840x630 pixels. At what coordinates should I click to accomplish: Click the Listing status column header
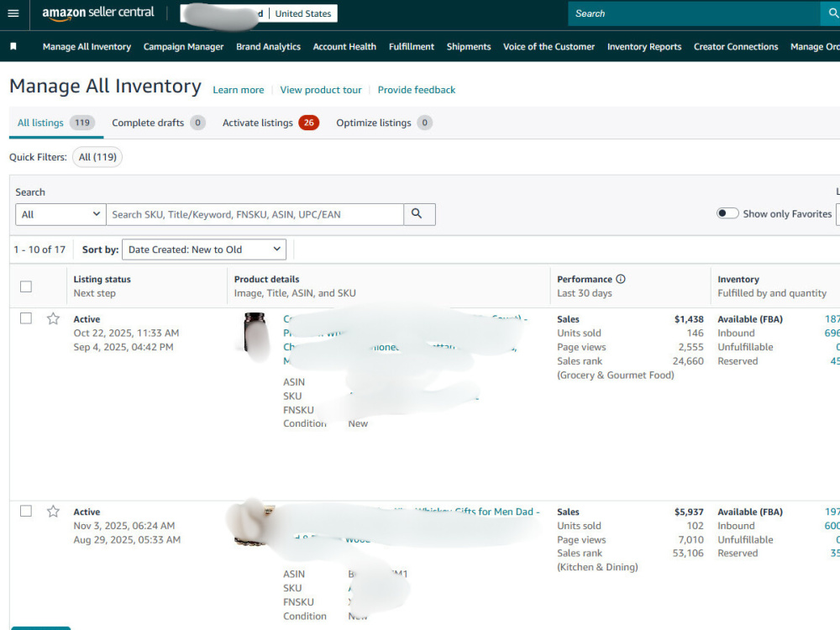tap(102, 279)
